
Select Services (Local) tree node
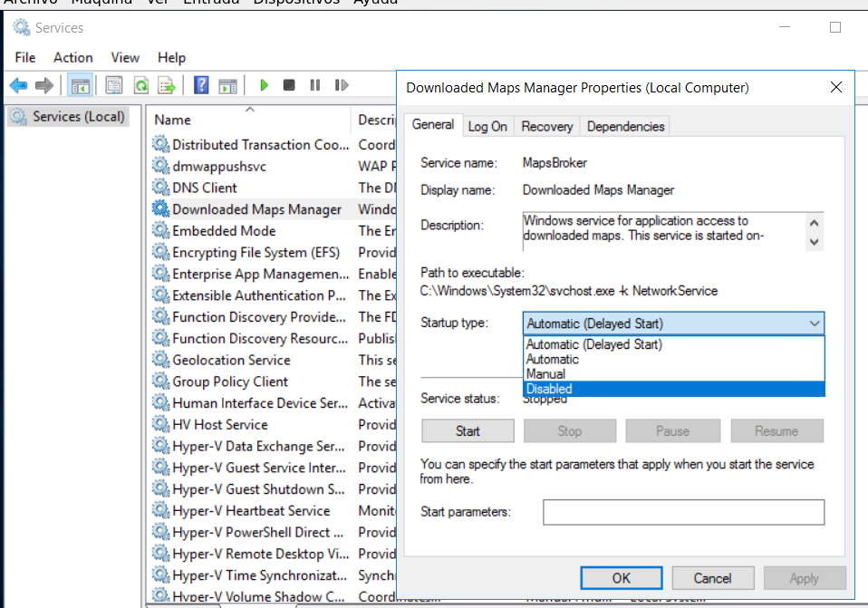coord(69,117)
